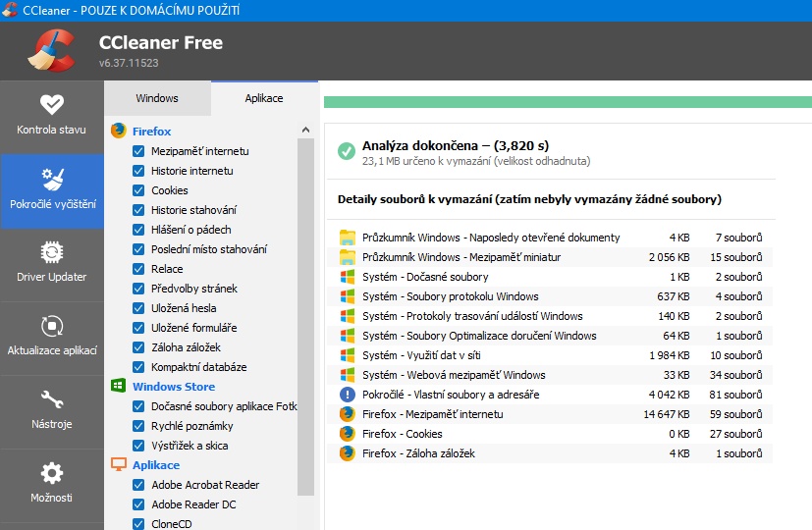Viewport: 812px width, 530px height.
Task: Select row Systém - Využití dat v síti
Action: 550,355
